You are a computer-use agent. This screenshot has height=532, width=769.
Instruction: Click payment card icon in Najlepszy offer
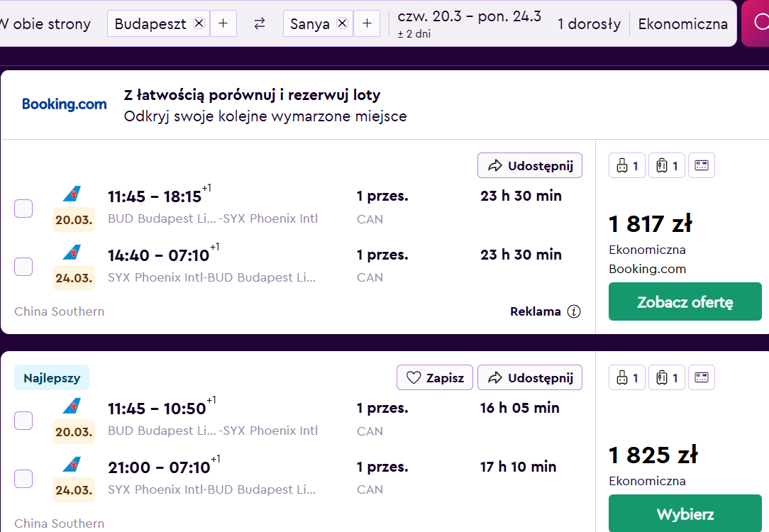[x=702, y=377]
